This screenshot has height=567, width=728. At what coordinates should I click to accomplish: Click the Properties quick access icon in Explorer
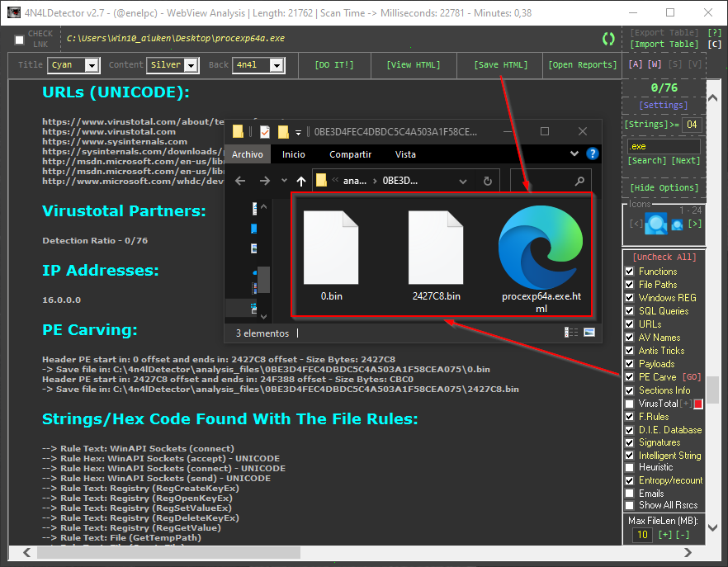[x=265, y=132]
